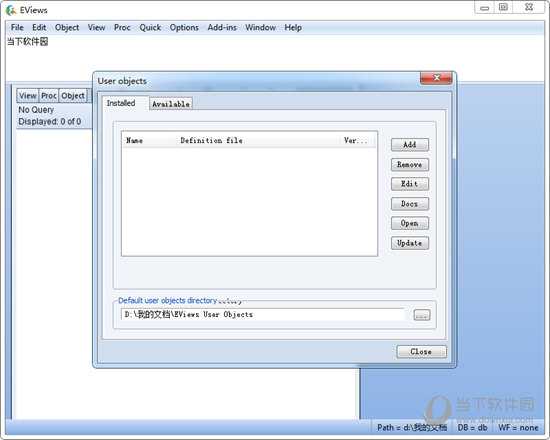Open the Proc menu in menu bar
Image resolution: width=550 pixels, height=440 pixels.
point(122,27)
